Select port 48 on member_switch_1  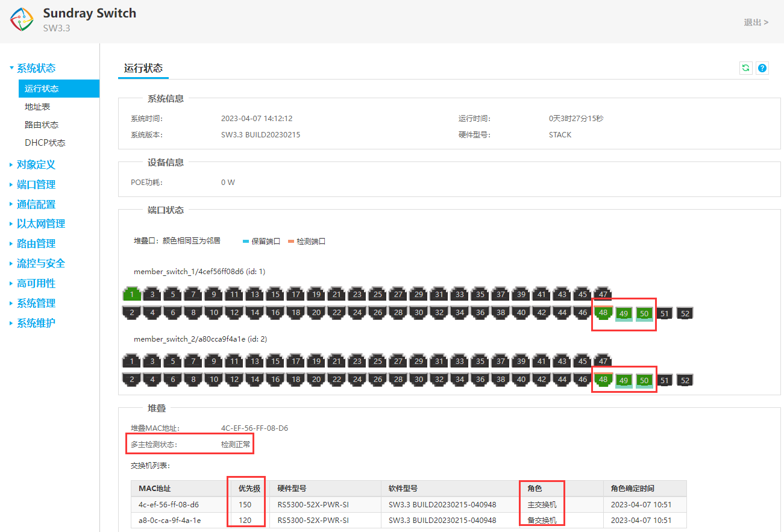pos(603,313)
